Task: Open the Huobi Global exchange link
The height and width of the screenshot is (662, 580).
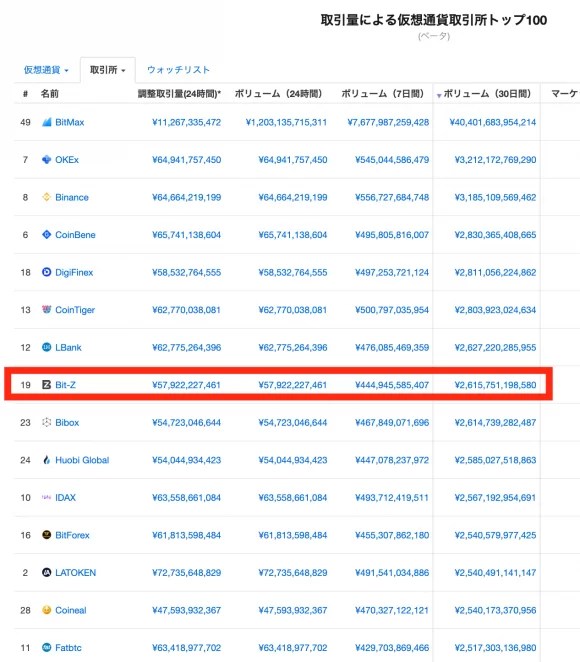Action: tap(82, 460)
